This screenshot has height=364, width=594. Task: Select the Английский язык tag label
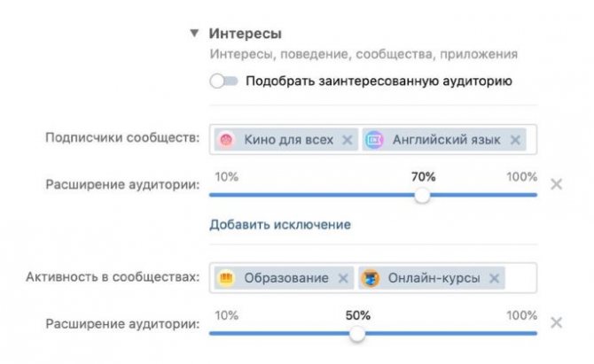pos(446,140)
